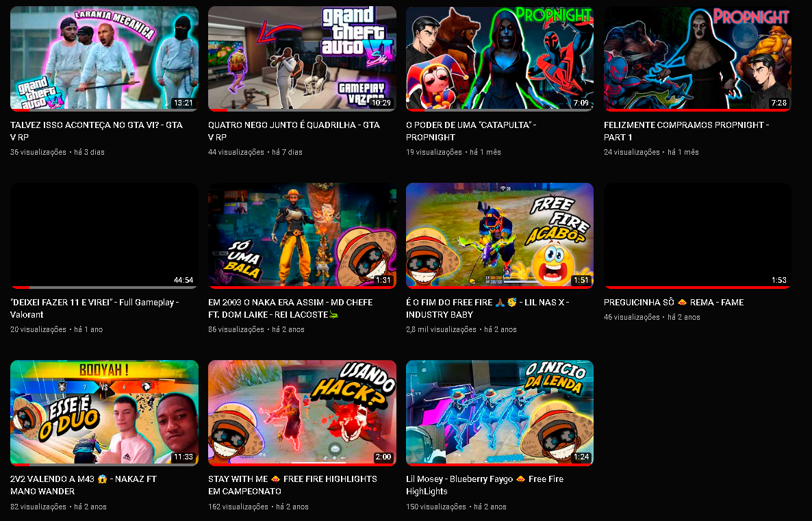Image resolution: width=812 pixels, height=521 pixels.
Task: Click '86 visualizações • há 2 anos' text
Action: click(256, 329)
